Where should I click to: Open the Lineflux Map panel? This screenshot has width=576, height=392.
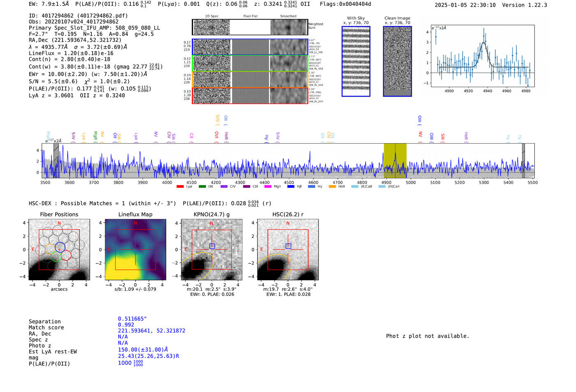tap(135, 250)
